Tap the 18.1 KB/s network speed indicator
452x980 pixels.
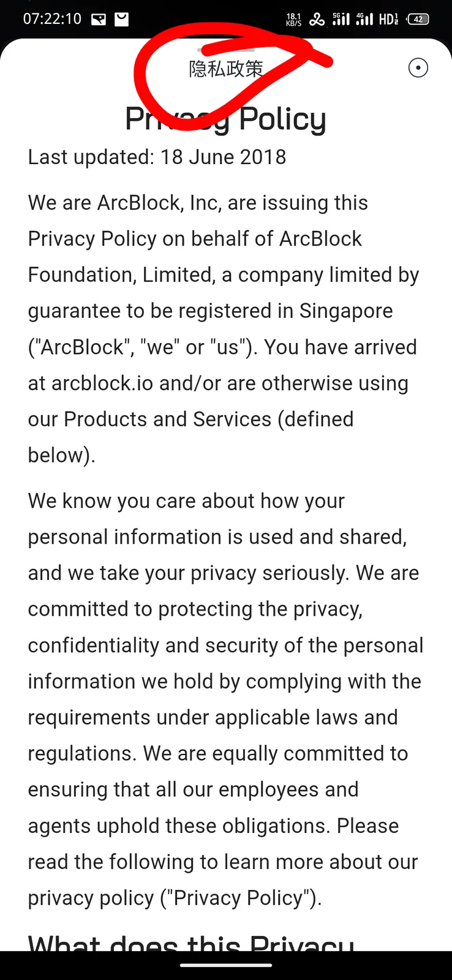294,20
